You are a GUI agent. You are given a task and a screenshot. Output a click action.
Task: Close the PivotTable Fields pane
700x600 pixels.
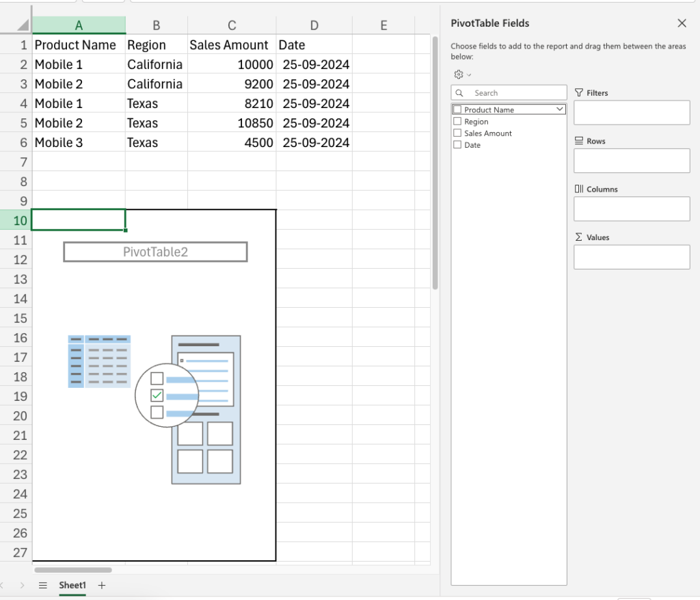point(682,23)
